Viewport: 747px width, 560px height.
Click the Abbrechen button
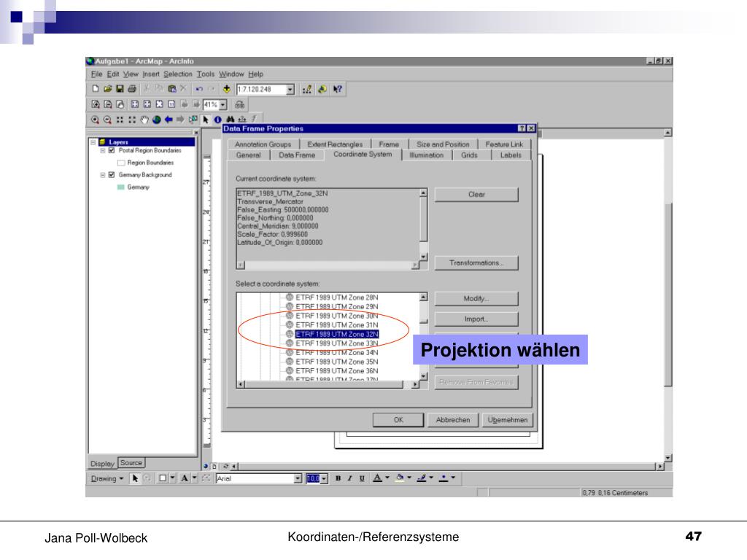(452, 420)
